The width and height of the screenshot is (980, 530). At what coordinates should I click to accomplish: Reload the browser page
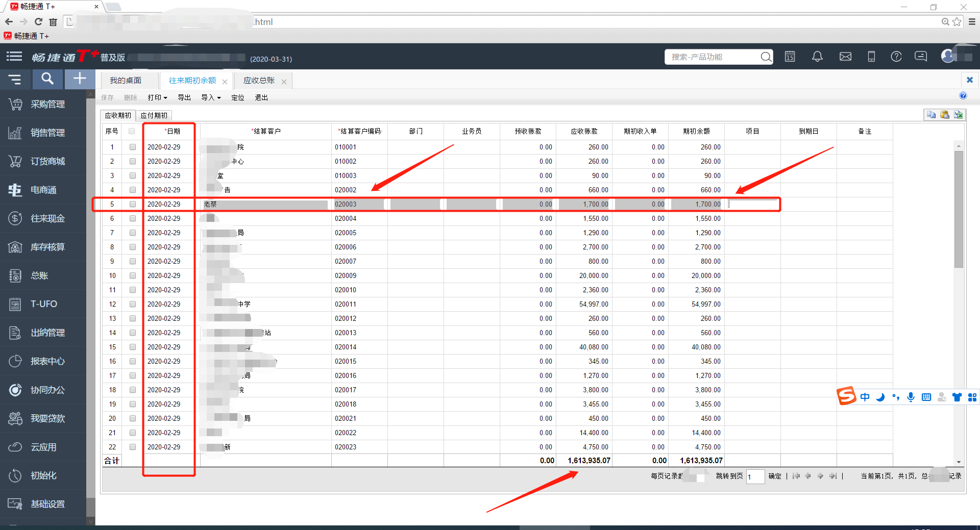[x=38, y=21]
